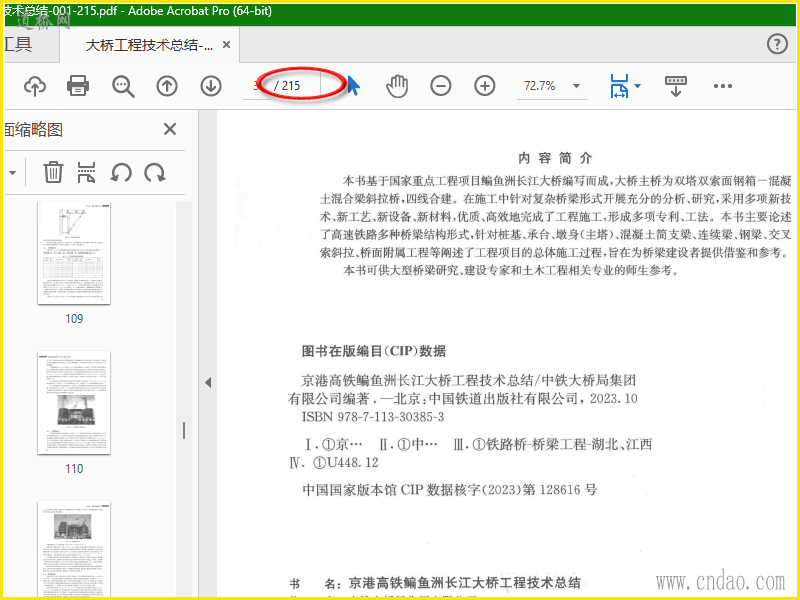Click the scrolling mode keyboard-arrow icon

coord(676,86)
